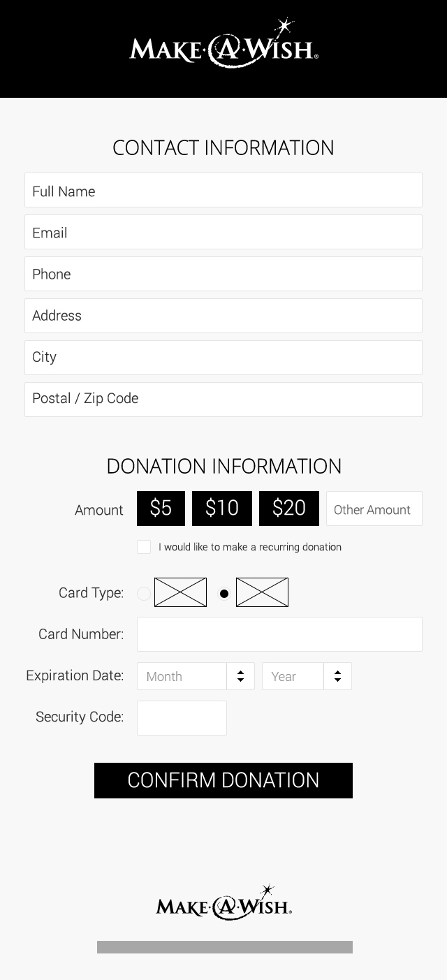Viewport: 447px width, 980px height.
Task: Select the $5 donation amount
Action: pos(161,509)
